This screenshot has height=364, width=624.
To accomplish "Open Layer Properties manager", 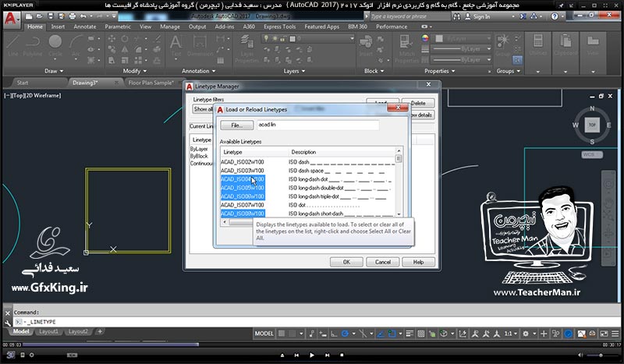I will (x=246, y=48).
